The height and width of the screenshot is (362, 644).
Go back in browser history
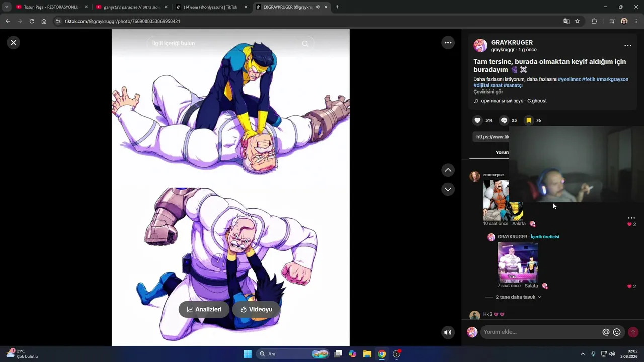(8, 21)
